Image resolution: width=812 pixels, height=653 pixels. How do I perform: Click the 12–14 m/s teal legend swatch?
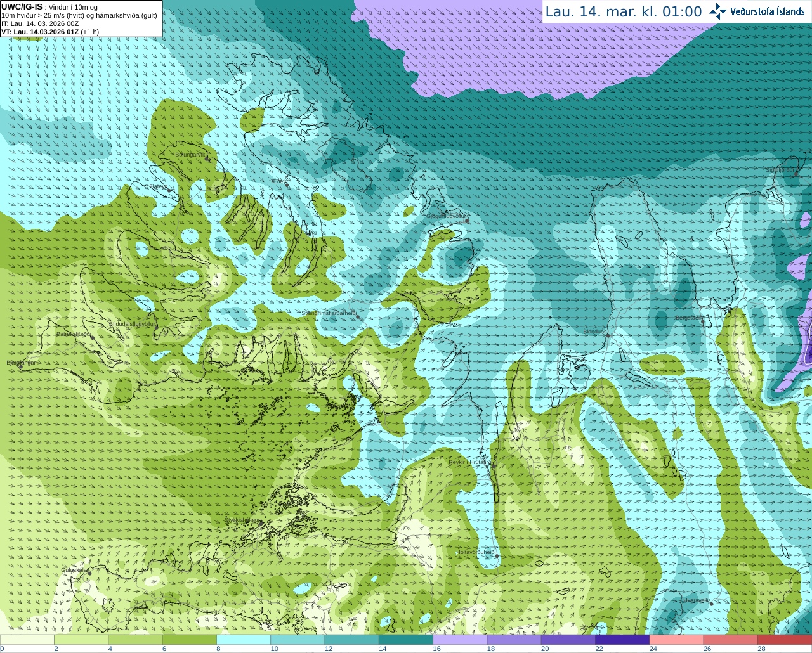pos(352,639)
